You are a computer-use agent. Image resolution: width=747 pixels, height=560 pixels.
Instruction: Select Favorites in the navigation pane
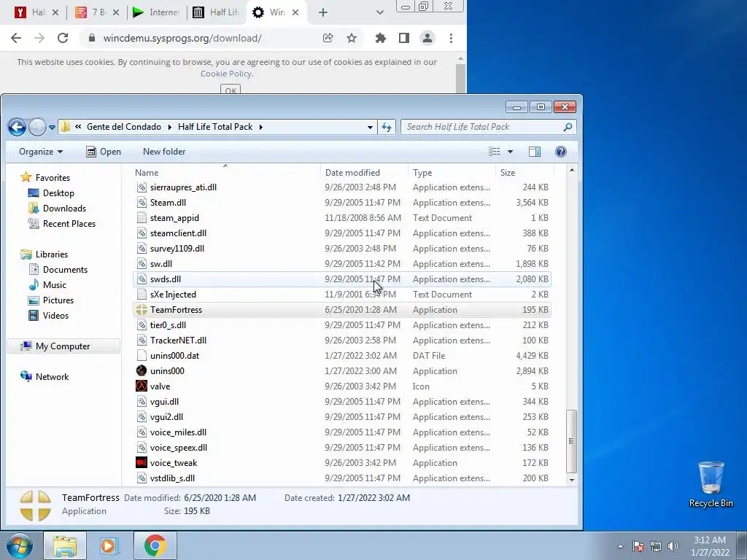pyautogui.click(x=53, y=178)
